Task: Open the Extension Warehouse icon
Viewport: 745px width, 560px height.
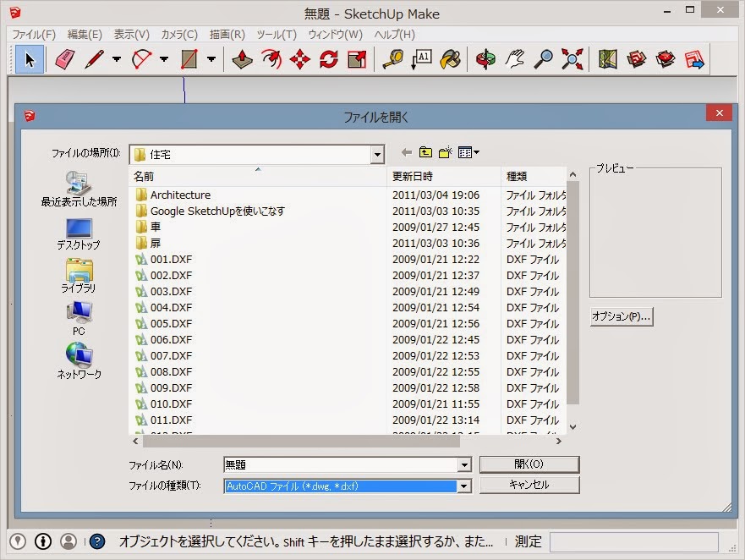Action: coord(666,59)
